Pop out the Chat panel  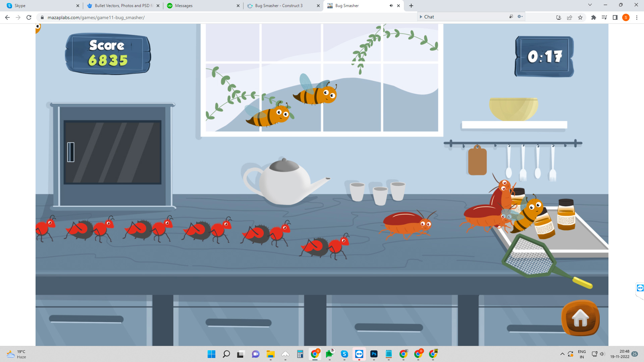pyautogui.click(x=511, y=17)
